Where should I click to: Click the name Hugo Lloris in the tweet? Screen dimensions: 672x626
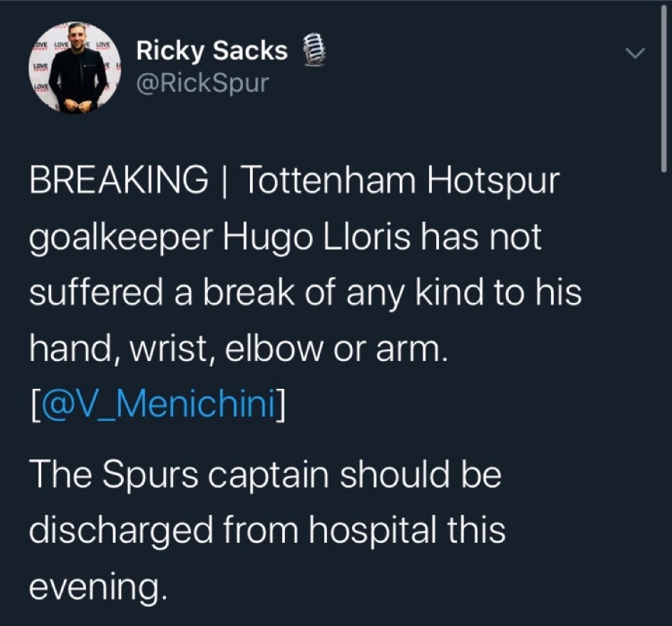point(316,238)
